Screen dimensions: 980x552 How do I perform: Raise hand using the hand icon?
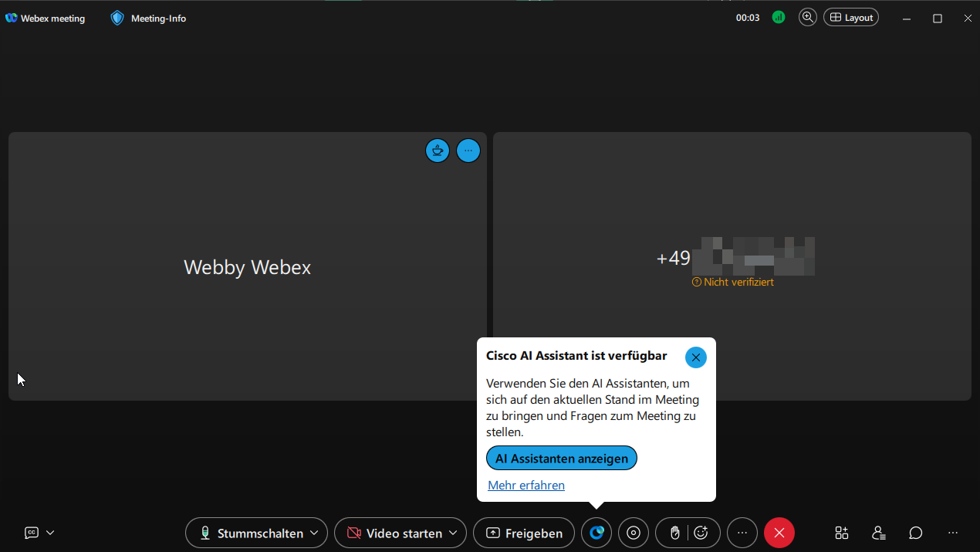coord(674,533)
